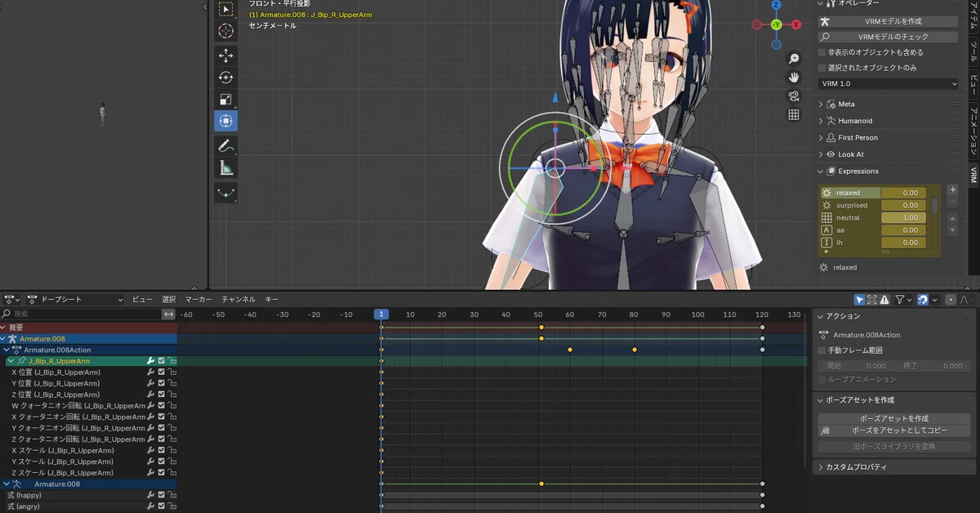Expand the Look At panel
This screenshot has height=513, width=980.
821,154
